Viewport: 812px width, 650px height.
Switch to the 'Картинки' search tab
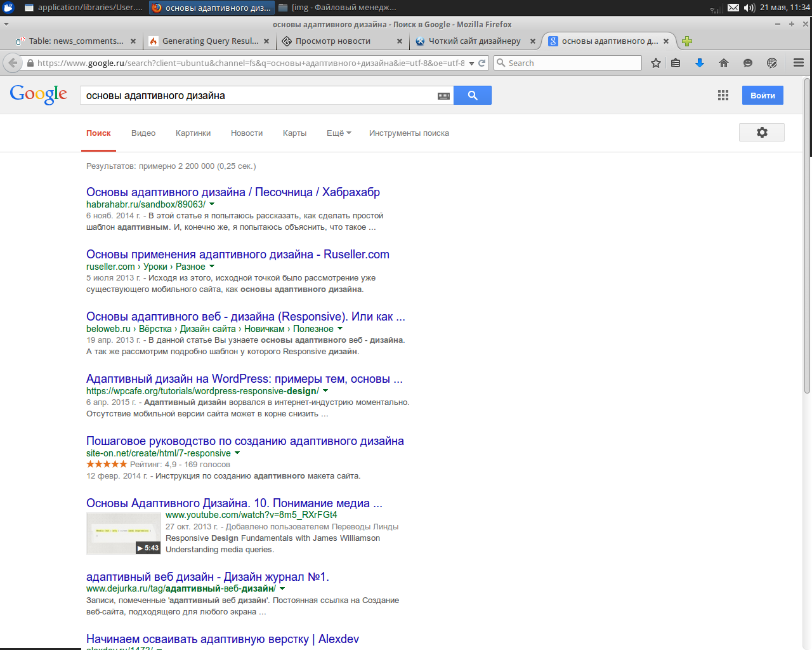(193, 133)
